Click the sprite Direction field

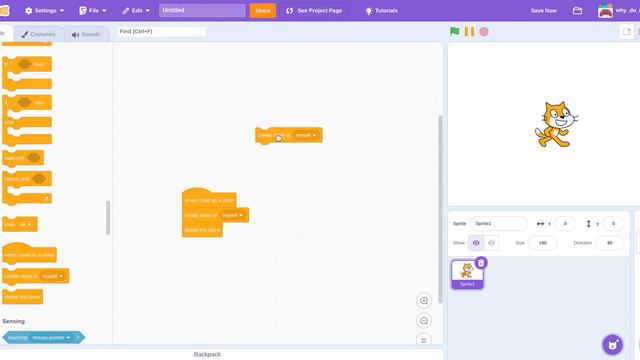pos(609,243)
